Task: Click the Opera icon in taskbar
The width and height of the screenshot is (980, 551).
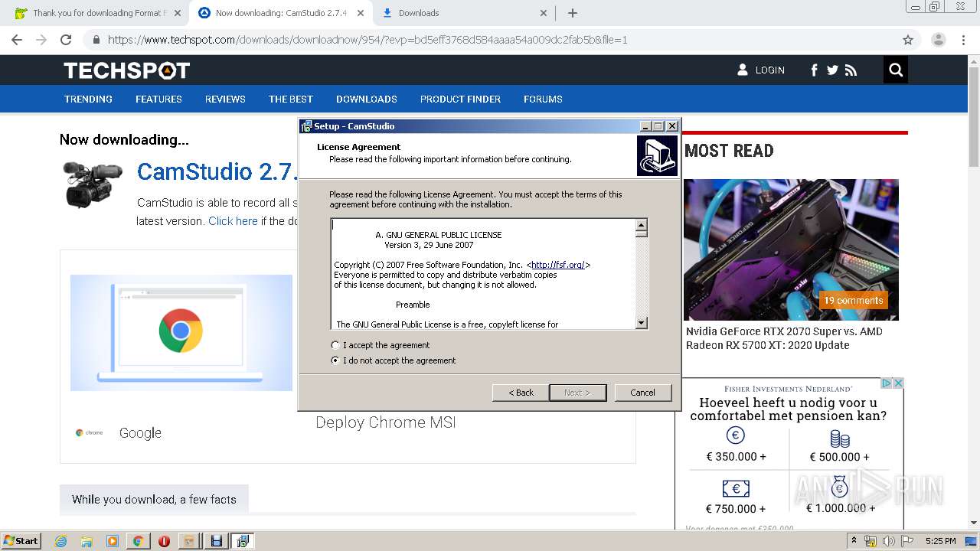Action: coord(164,541)
